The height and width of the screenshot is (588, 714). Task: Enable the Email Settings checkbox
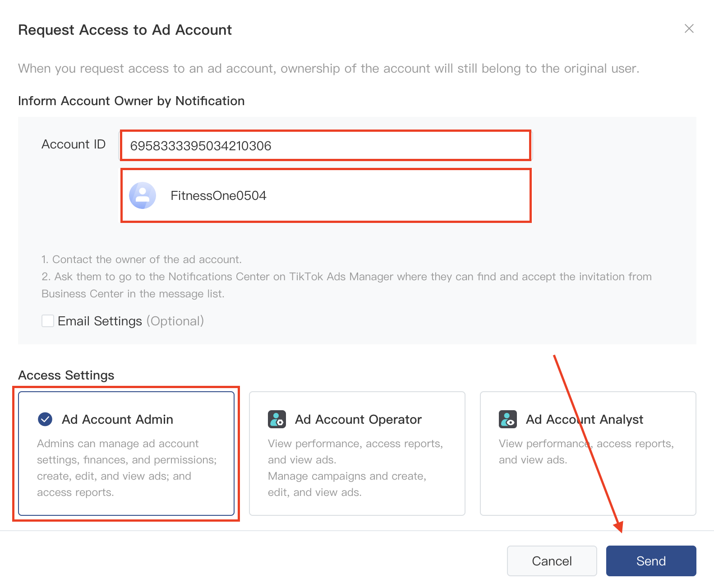pos(48,321)
